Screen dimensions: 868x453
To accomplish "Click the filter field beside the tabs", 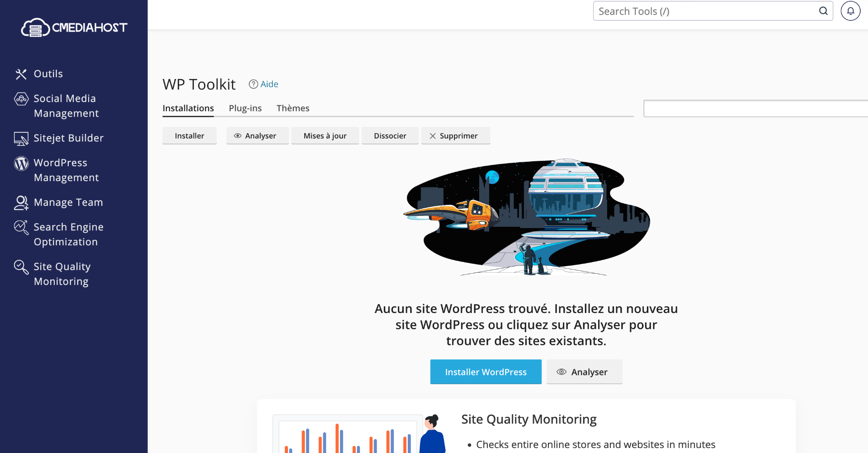I will pos(756,108).
